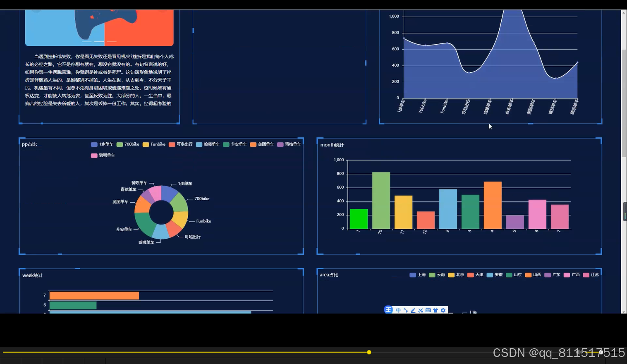Viewport: 627px width, 364px height.
Task: Click the week 7 orange bar
Action: (x=94, y=296)
